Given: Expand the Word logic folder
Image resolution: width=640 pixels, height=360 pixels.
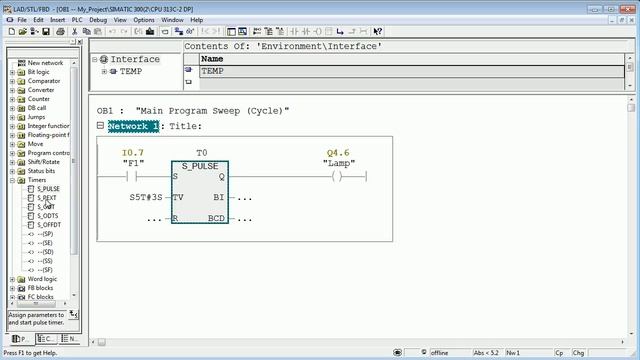Looking at the screenshot, I should 12,280.
